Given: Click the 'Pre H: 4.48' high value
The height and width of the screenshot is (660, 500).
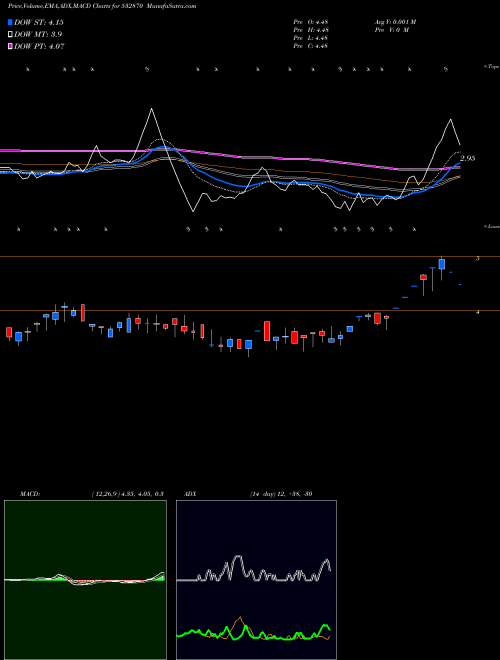Looking at the screenshot, I should [x=311, y=30].
